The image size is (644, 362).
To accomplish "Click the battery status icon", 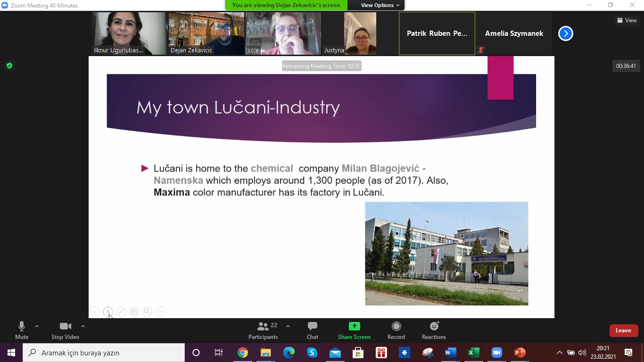I will point(570,353).
